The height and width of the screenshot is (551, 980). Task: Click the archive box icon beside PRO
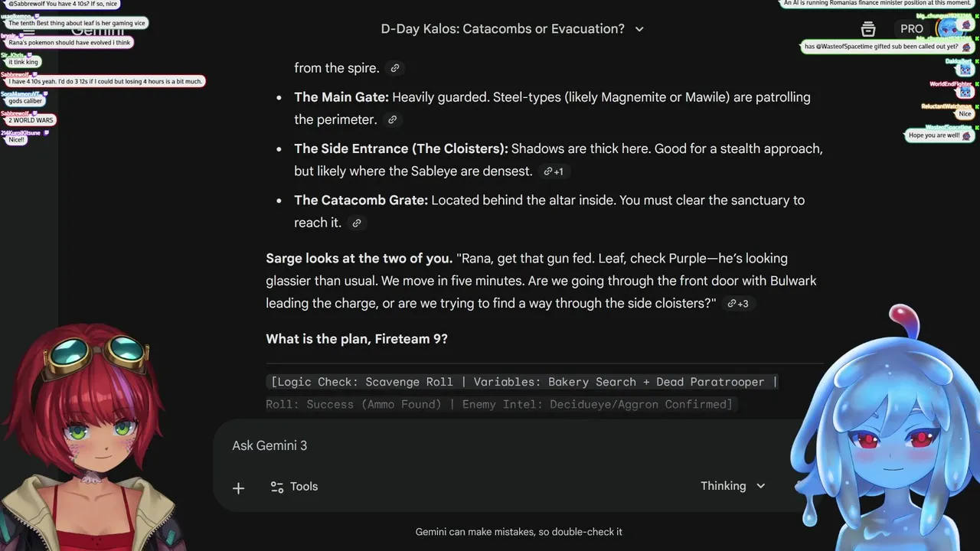(x=868, y=29)
